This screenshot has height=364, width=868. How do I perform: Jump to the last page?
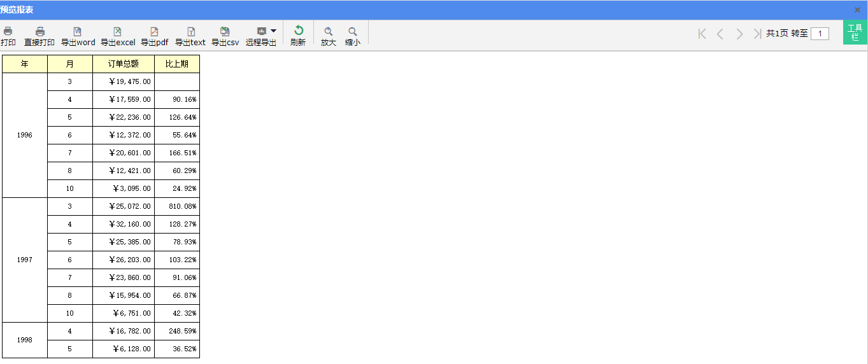(757, 34)
